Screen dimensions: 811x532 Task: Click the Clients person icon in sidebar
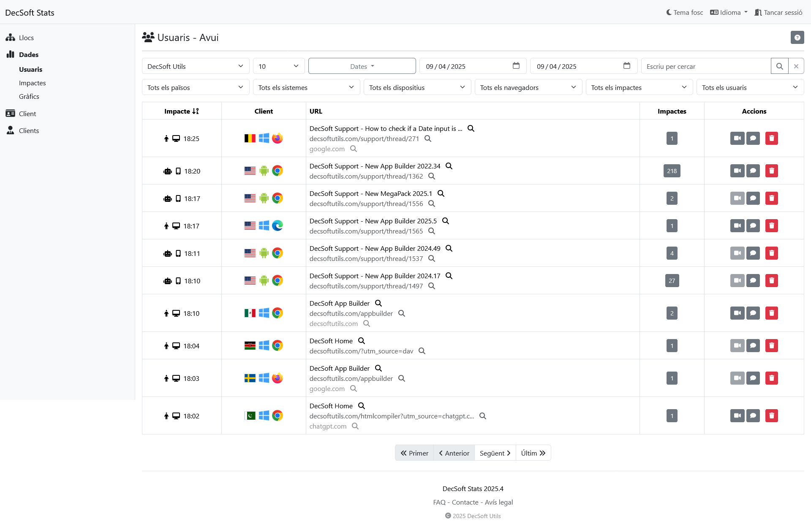(x=10, y=130)
